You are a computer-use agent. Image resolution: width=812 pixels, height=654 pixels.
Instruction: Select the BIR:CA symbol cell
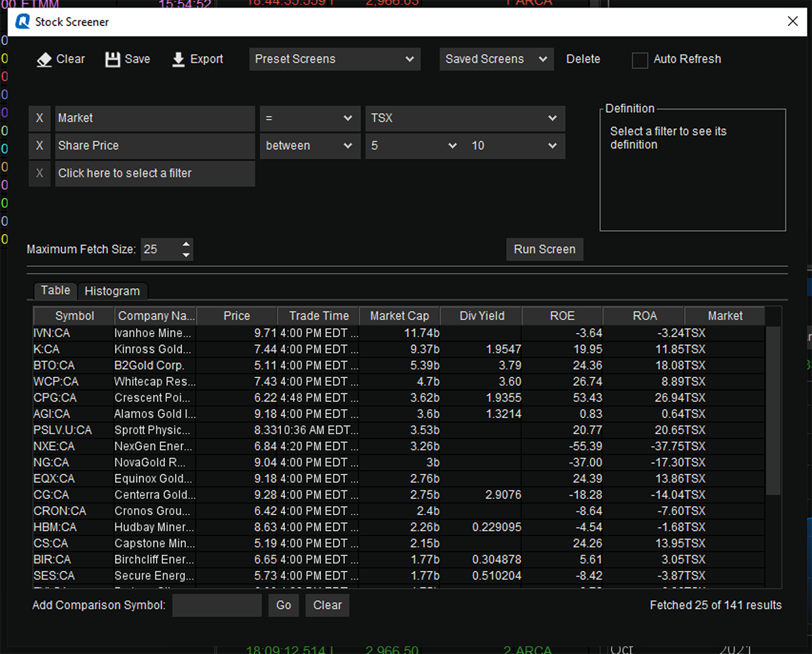74,559
